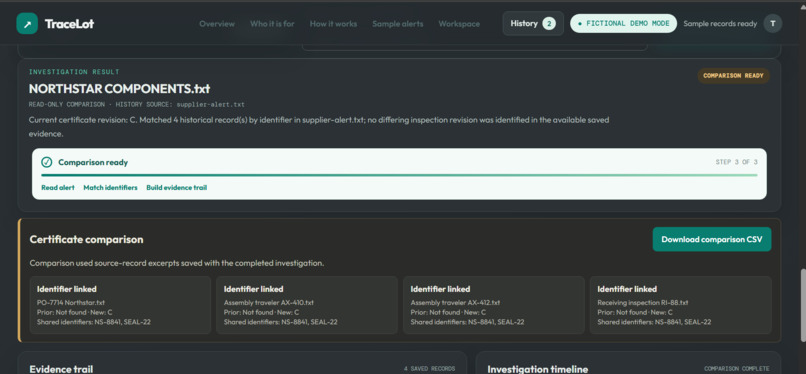Click the Certificate comparison heading
806x374 pixels.
86,240
